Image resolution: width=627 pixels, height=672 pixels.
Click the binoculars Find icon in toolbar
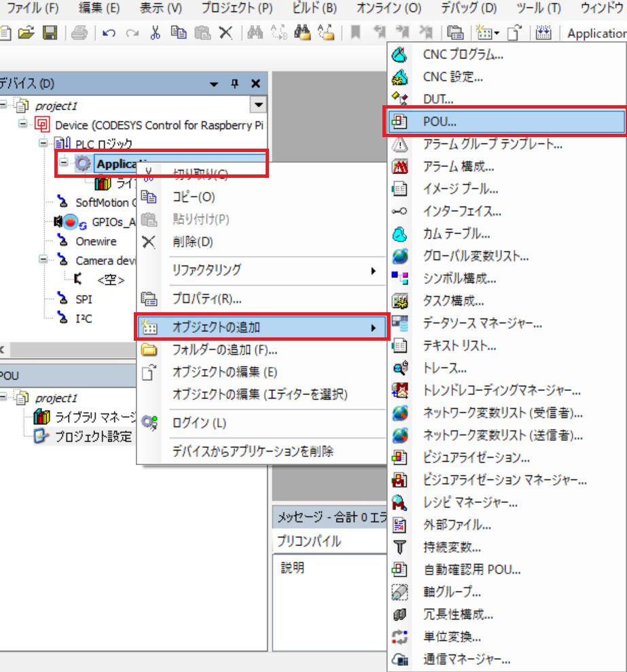point(255,33)
